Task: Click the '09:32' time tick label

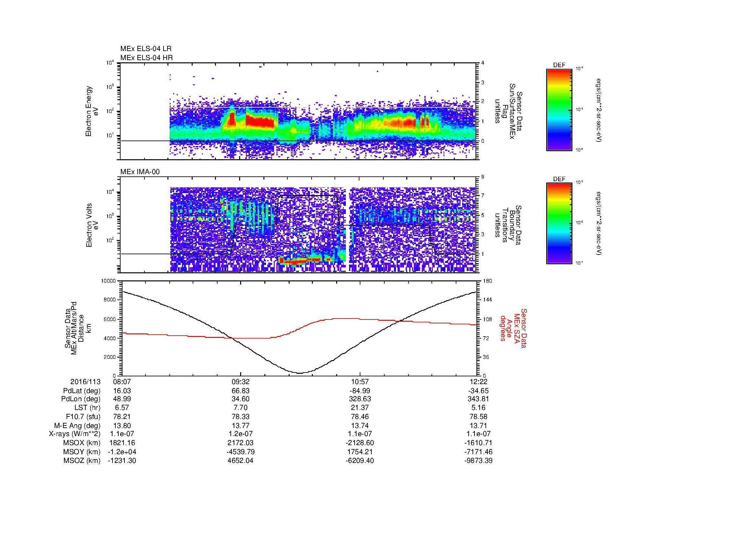Action: [x=241, y=382]
